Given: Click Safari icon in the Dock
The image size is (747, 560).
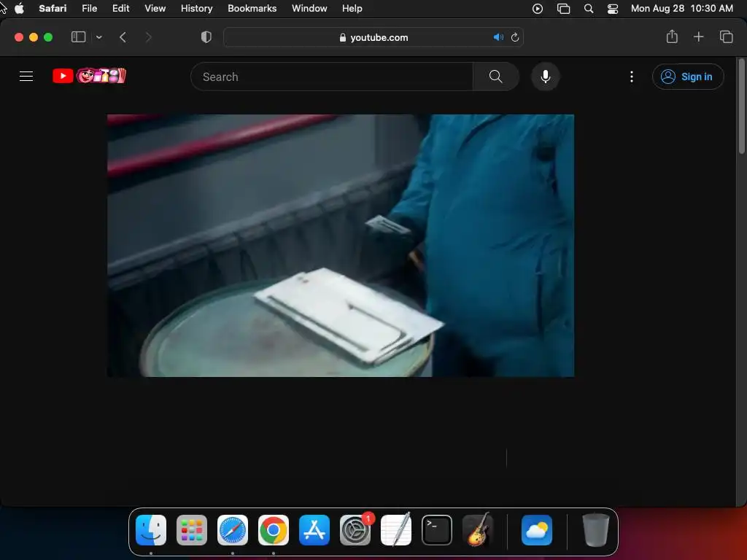Looking at the screenshot, I should click(x=233, y=530).
